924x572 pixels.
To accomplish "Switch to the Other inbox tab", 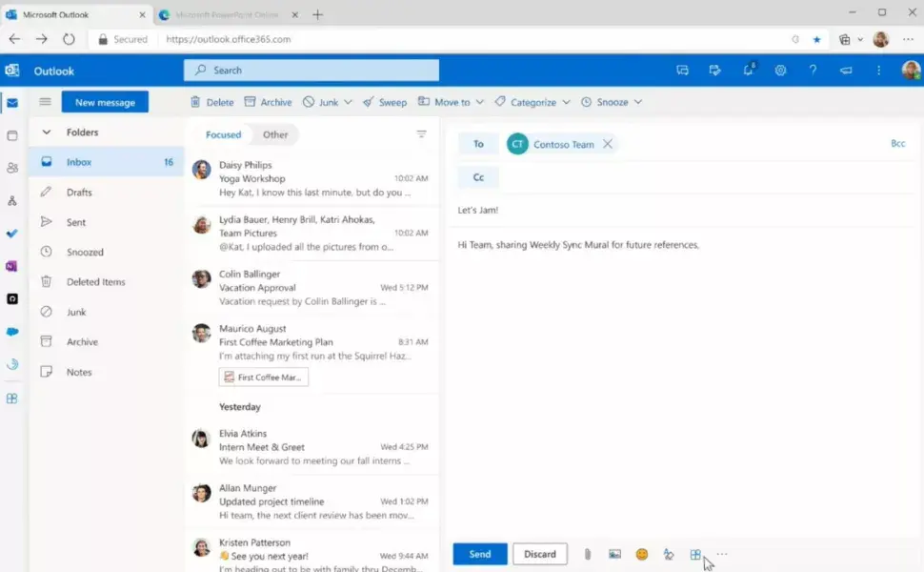I will click(x=275, y=134).
